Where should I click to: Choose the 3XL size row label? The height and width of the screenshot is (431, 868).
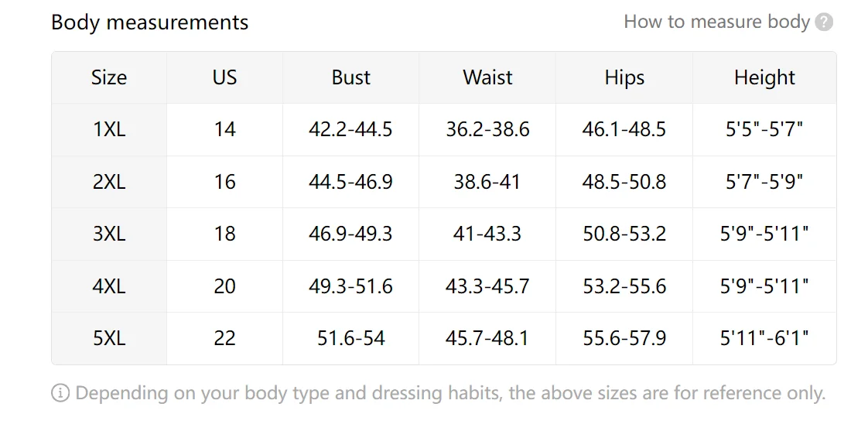109,234
